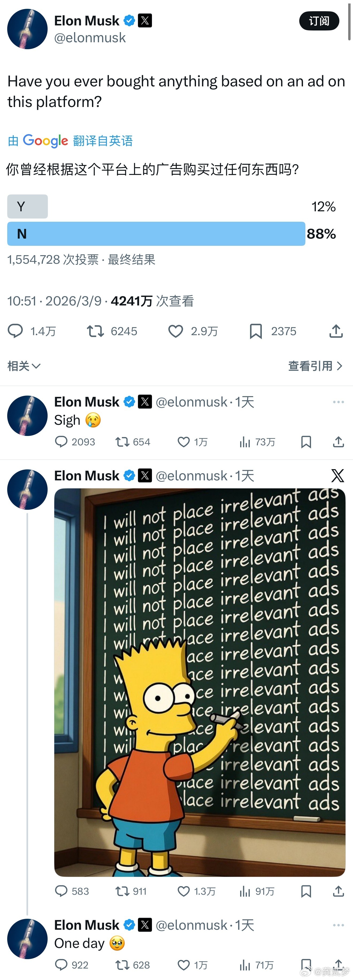This screenshot has width=353, height=980.
Task: Tap the 订阅 subscribe button
Action: (319, 21)
